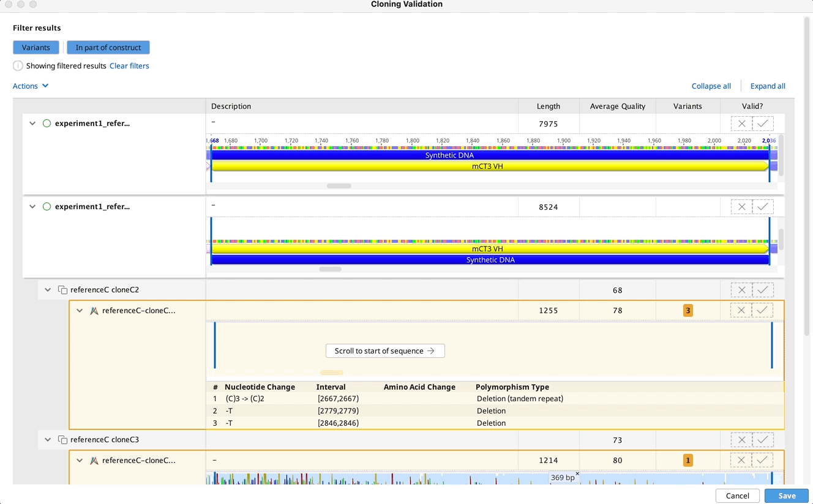Collapse the 1214-length referenceC–cloneC alignment
This screenshot has width=813, height=504.
tap(80, 461)
